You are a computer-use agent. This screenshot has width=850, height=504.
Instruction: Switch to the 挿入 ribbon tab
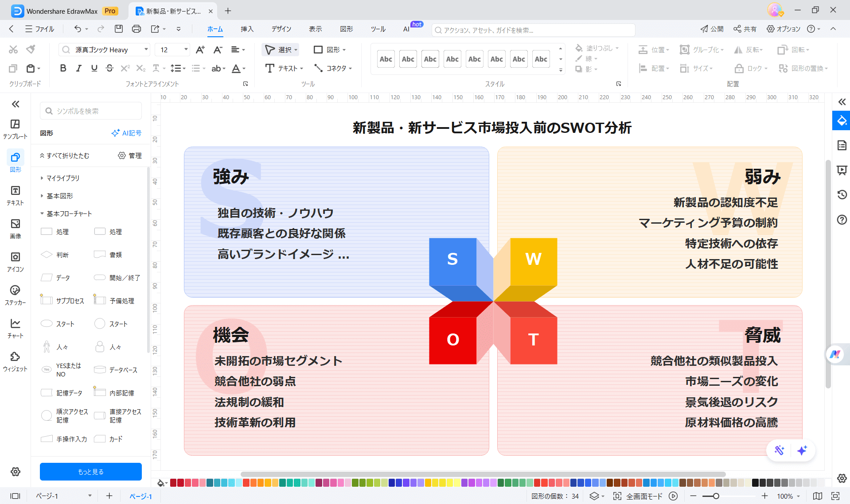247,29
